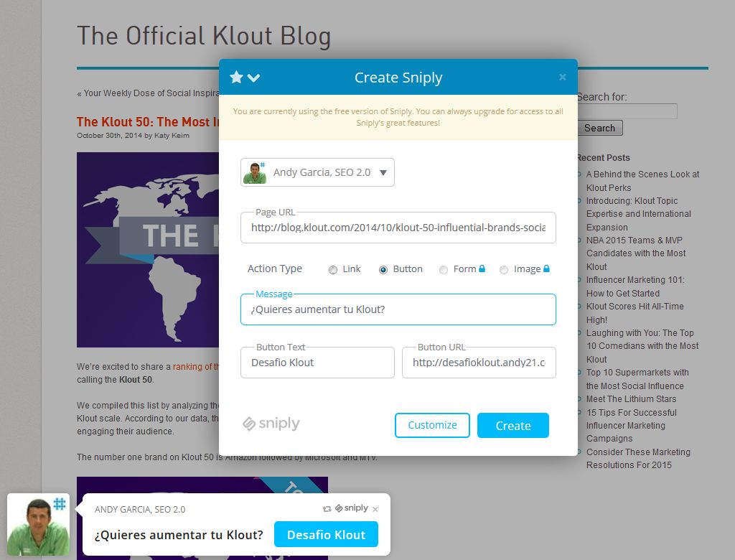Screen dimensions: 735x560
Task: Open 'Laughing with You: Top 10 Comedians' post
Action: (x=642, y=346)
